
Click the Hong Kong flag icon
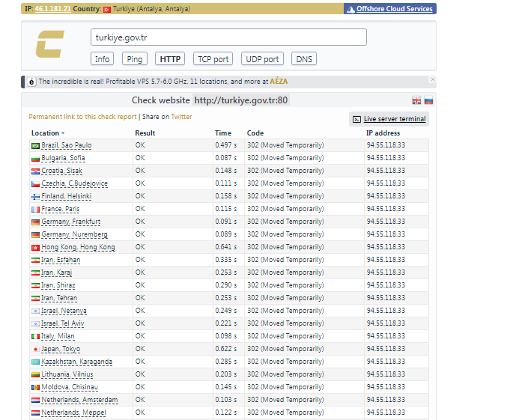coord(35,248)
